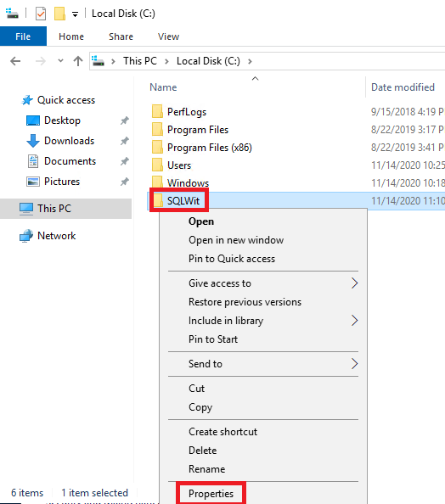Switch to the View ribbon tab
The height and width of the screenshot is (504, 445).
click(168, 36)
